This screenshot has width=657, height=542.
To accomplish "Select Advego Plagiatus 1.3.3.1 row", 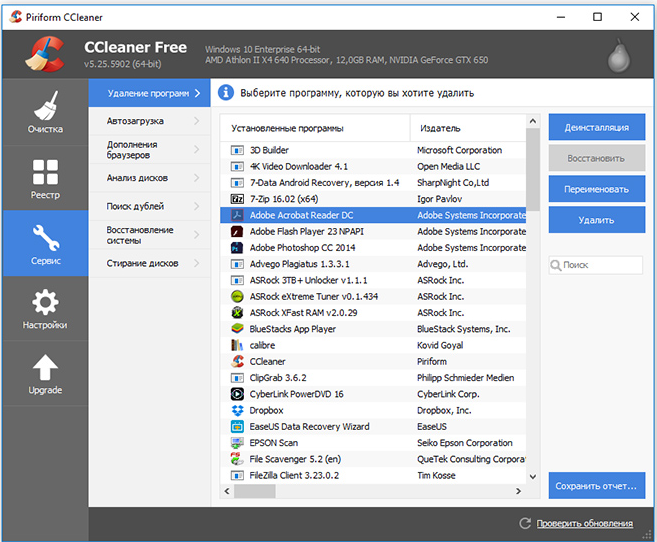I will [373, 264].
